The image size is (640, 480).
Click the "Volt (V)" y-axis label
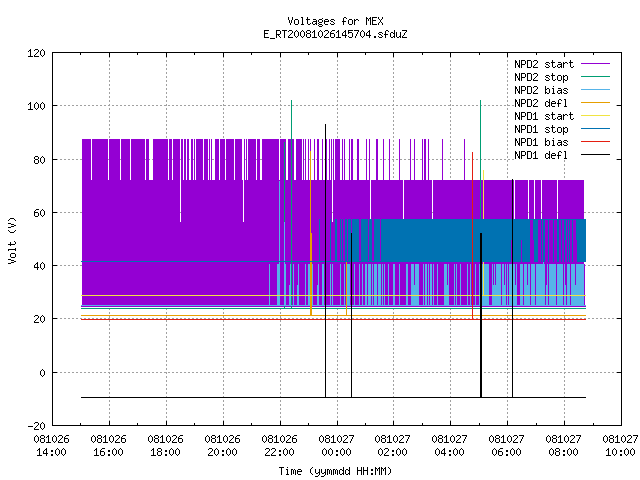pyautogui.click(x=12, y=240)
